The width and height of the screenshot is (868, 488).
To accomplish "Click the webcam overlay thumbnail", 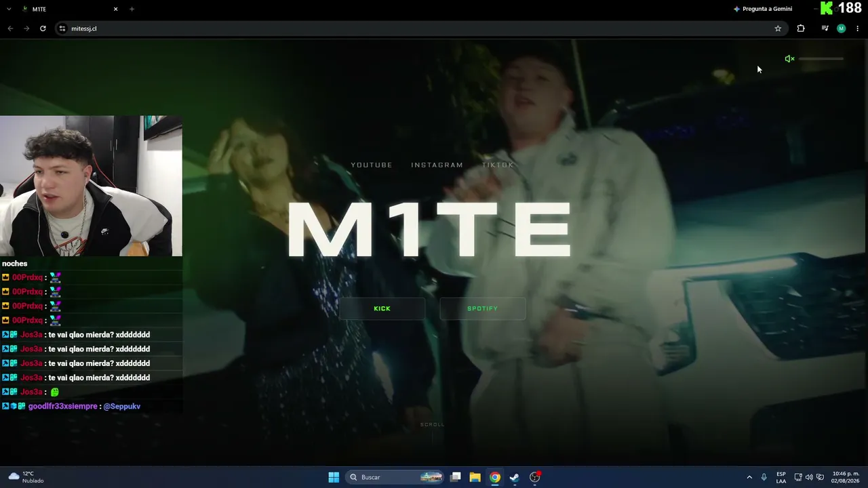I will click(x=91, y=186).
